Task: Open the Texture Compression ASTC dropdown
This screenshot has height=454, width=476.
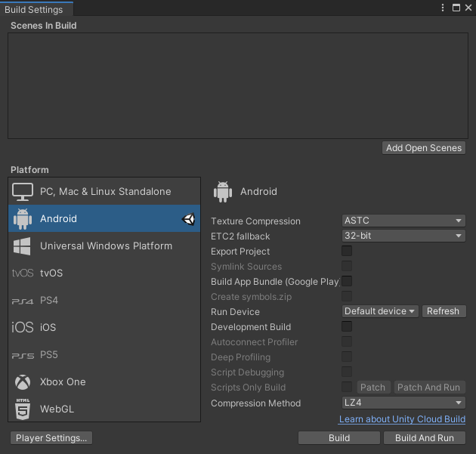Action: click(x=403, y=221)
